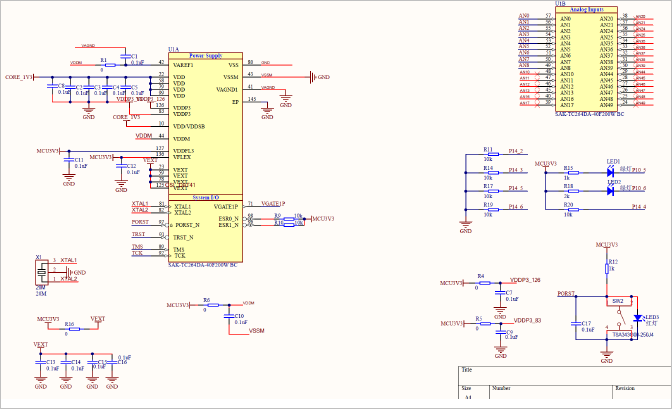Select resistor R1 symbol
This screenshot has width=672, height=409.
tap(111, 65)
